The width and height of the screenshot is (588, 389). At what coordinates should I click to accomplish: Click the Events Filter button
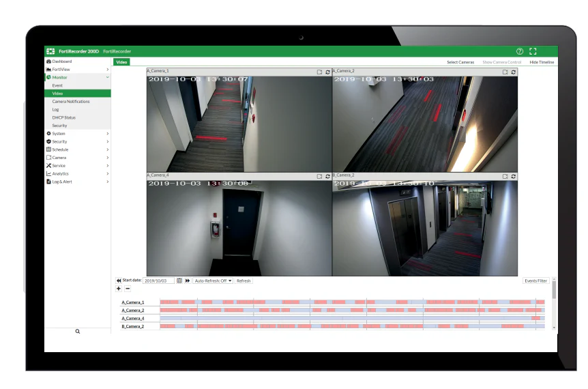[536, 280]
